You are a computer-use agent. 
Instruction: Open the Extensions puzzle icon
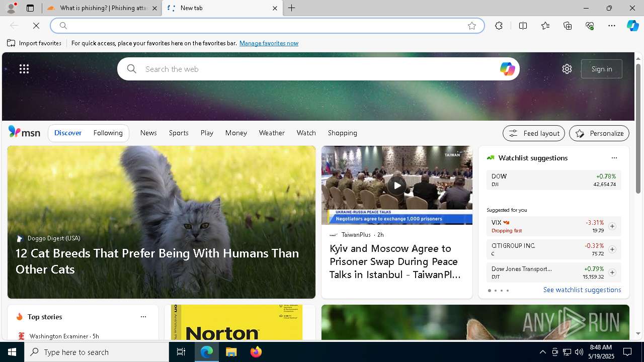(499, 26)
